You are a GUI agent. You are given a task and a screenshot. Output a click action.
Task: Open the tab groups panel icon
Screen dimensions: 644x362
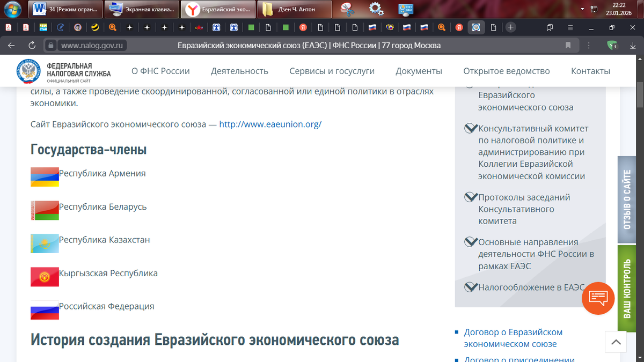click(x=550, y=27)
